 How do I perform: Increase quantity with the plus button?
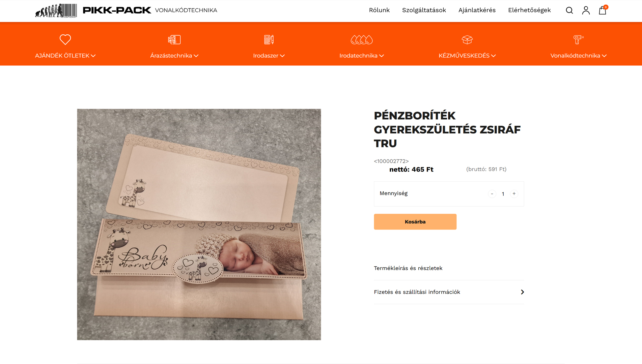[x=514, y=194]
